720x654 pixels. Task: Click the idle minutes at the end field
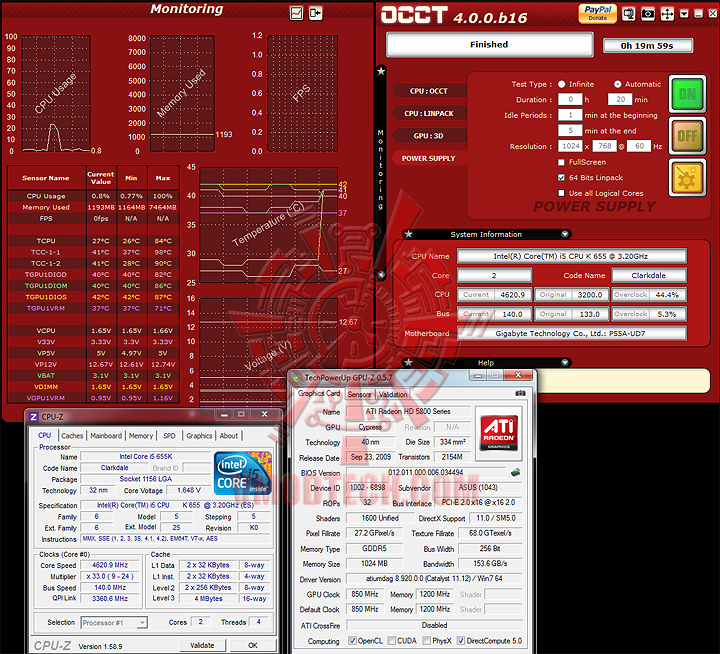pyautogui.click(x=570, y=130)
